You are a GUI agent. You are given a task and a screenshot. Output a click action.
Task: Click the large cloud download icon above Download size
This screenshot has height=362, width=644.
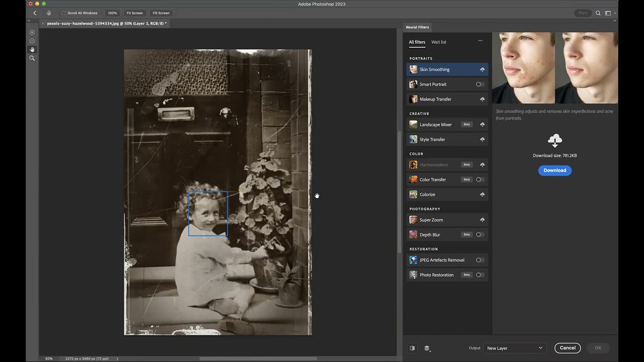pos(555,140)
